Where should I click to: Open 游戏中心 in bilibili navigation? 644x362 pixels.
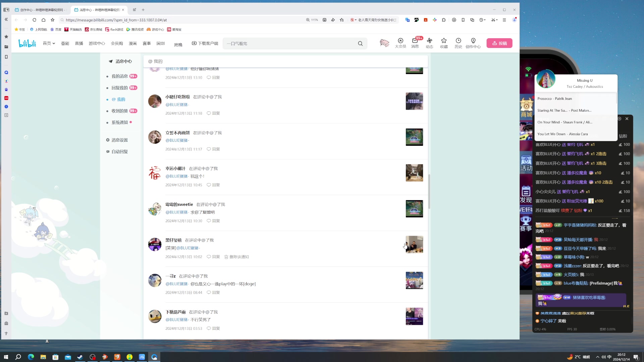point(97,43)
